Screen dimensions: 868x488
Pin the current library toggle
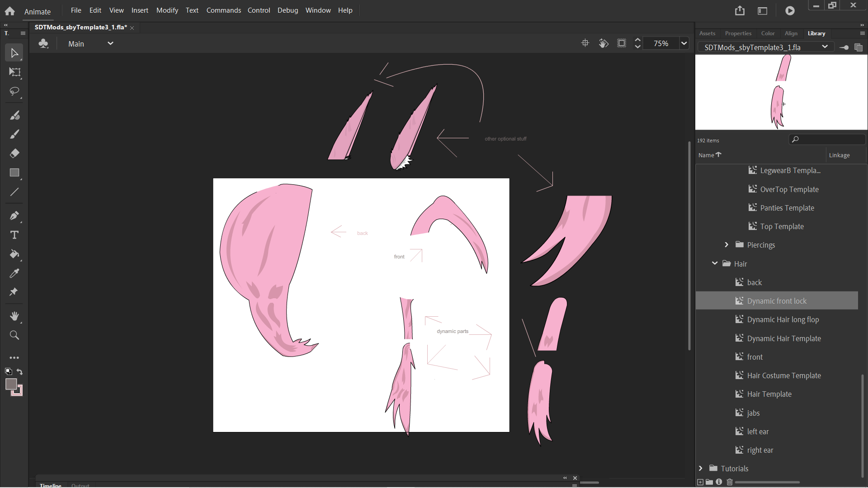tap(844, 47)
